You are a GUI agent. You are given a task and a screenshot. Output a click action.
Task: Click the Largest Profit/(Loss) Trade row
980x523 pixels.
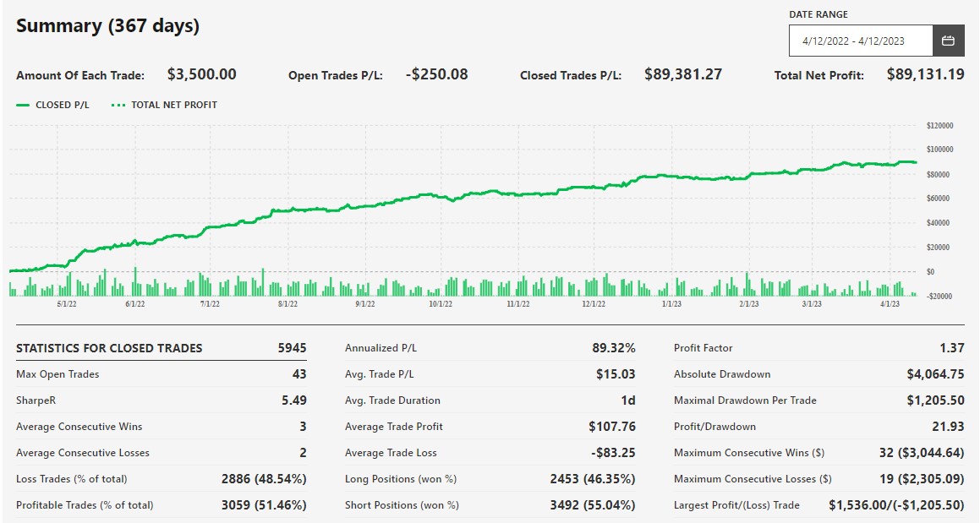point(818,505)
